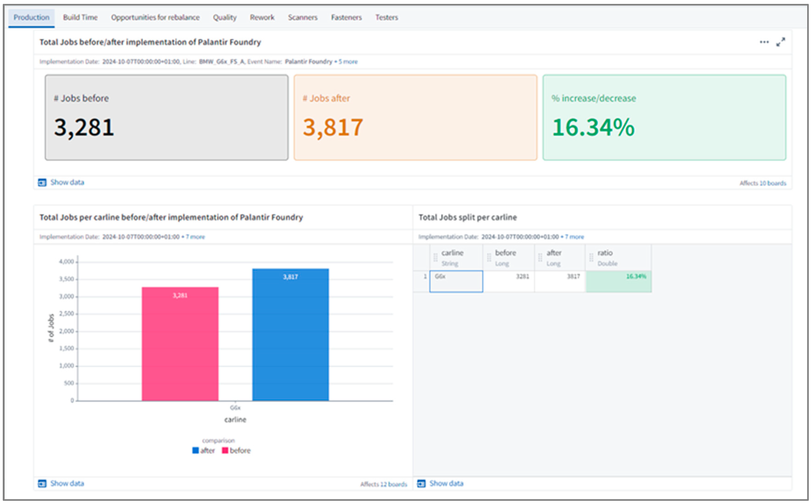The width and height of the screenshot is (812, 504).
Task: Click drag handle icon of ratio column
Action: tap(591, 258)
